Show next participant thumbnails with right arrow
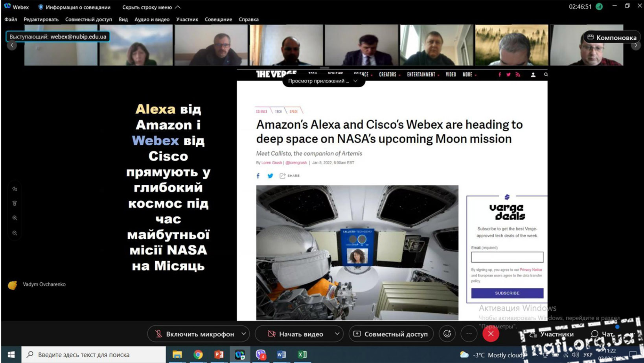The height and width of the screenshot is (363, 644). [636, 45]
